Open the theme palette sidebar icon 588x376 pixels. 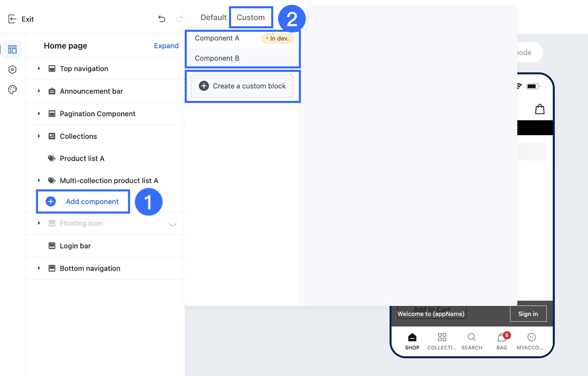coord(12,90)
